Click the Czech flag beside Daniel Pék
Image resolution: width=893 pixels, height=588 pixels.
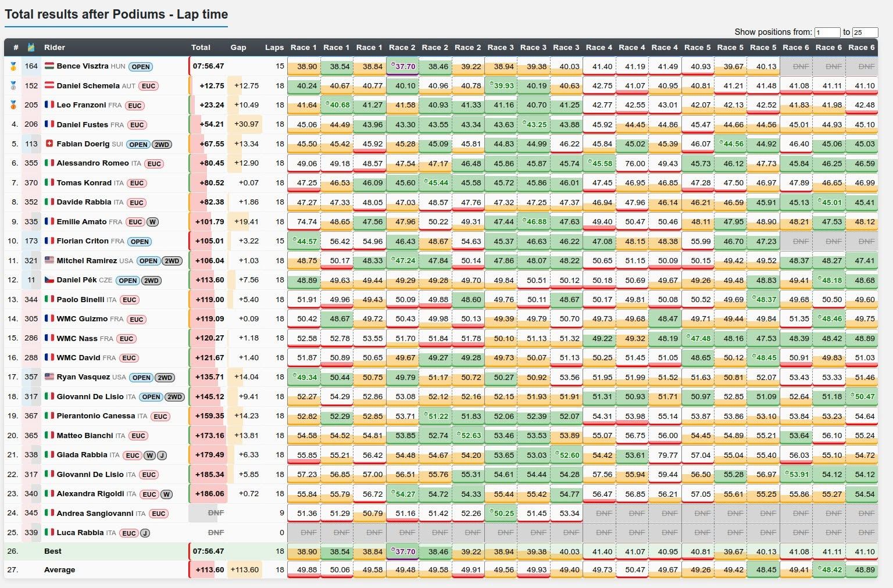pos(49,279)
